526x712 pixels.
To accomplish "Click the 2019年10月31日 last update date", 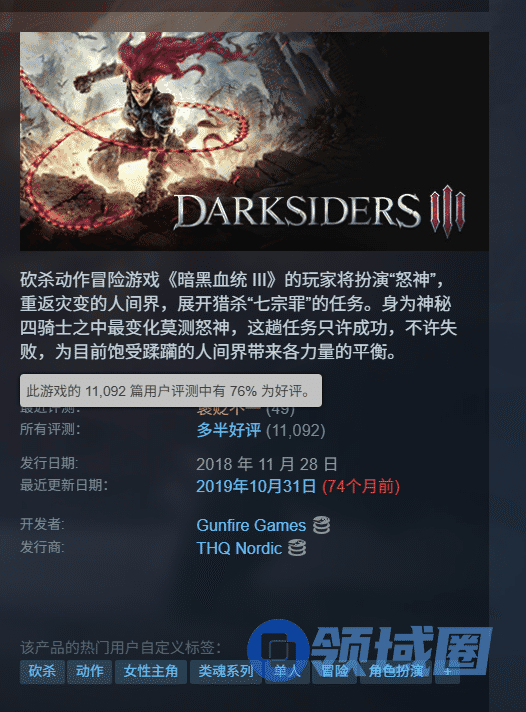I will [256, 486].
